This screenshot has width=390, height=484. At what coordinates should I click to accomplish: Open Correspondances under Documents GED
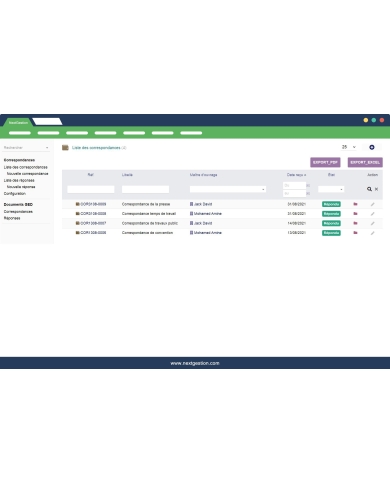coord(18,212)
